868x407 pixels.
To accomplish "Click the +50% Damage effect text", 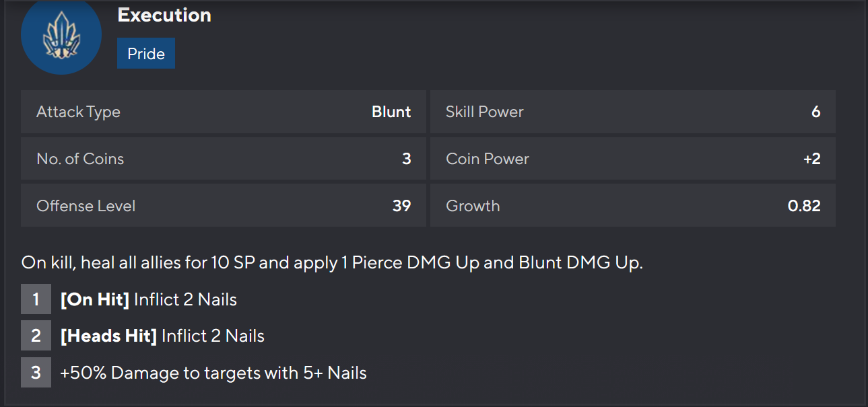I will point(213,372).
